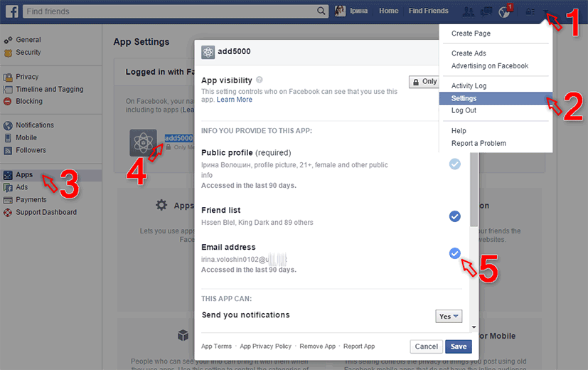Open the App Privacy Policy link

coord(265,346)
